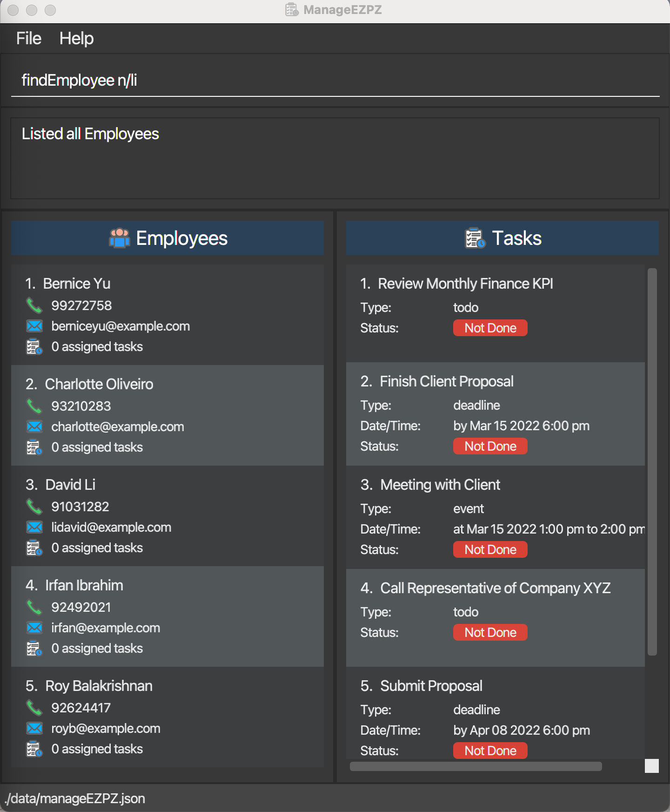Click 'by Mar 15 2022 6:00 pm' deadline text
670x812 pixels.
522,426
